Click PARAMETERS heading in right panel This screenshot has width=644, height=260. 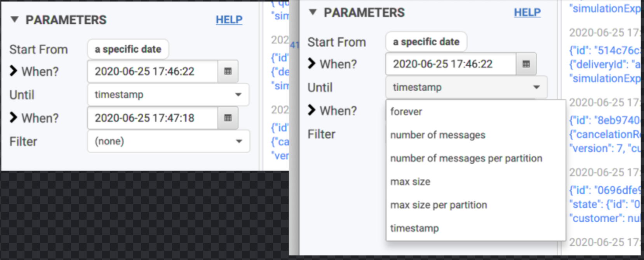pyautogui.click(x=364, y=12)
